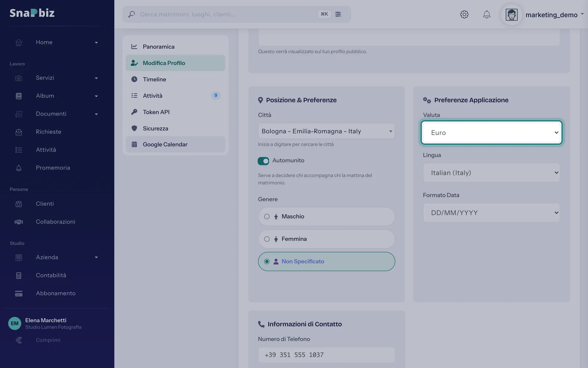Toggle the Automunito switch
The image size is (588, 368).
263,161
